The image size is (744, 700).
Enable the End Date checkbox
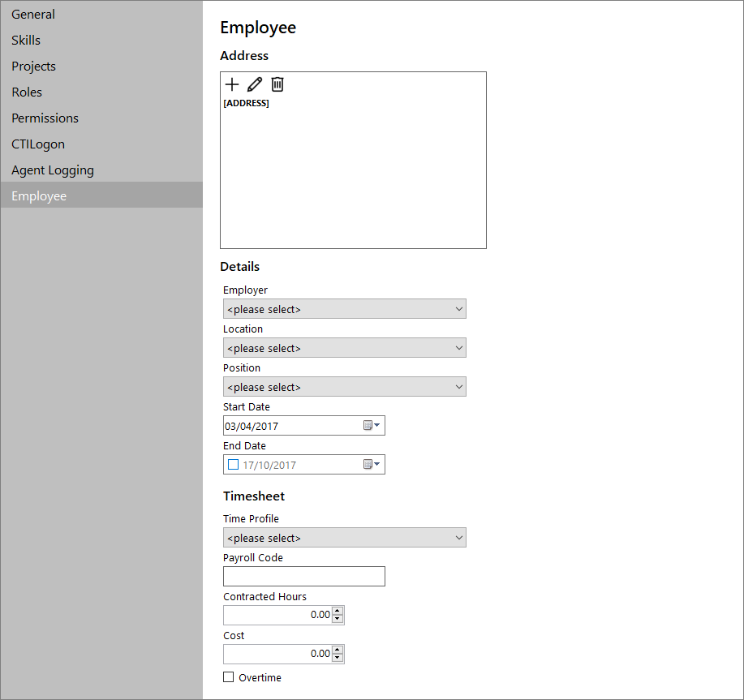tap(234, 464)
